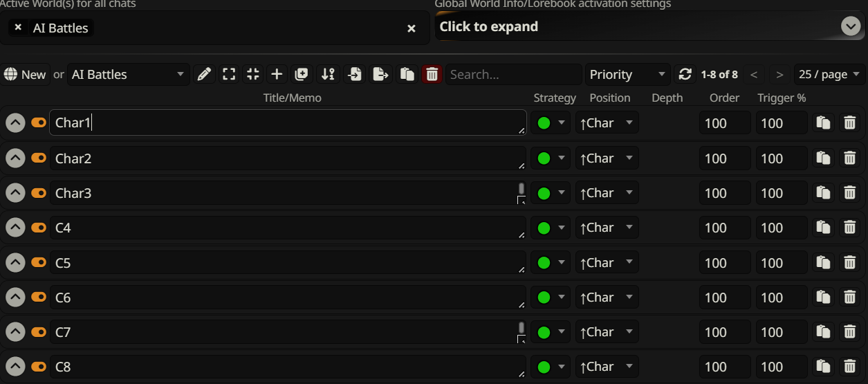Add new entry with plus icon
The height and width of the screenshot is (384, 868).
[x=277, y=75]
